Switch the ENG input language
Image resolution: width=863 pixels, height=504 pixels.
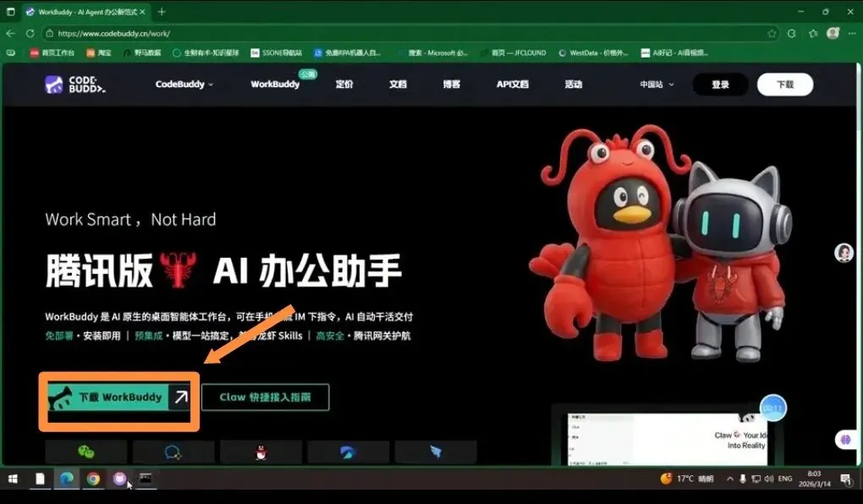[x=785, y=479]
